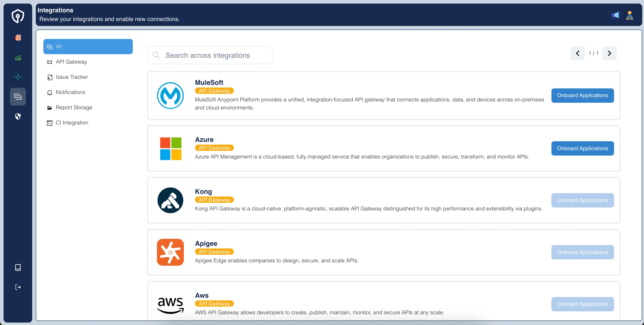
Task: Onboard Applications for Apigee
Action: point(583,252)
